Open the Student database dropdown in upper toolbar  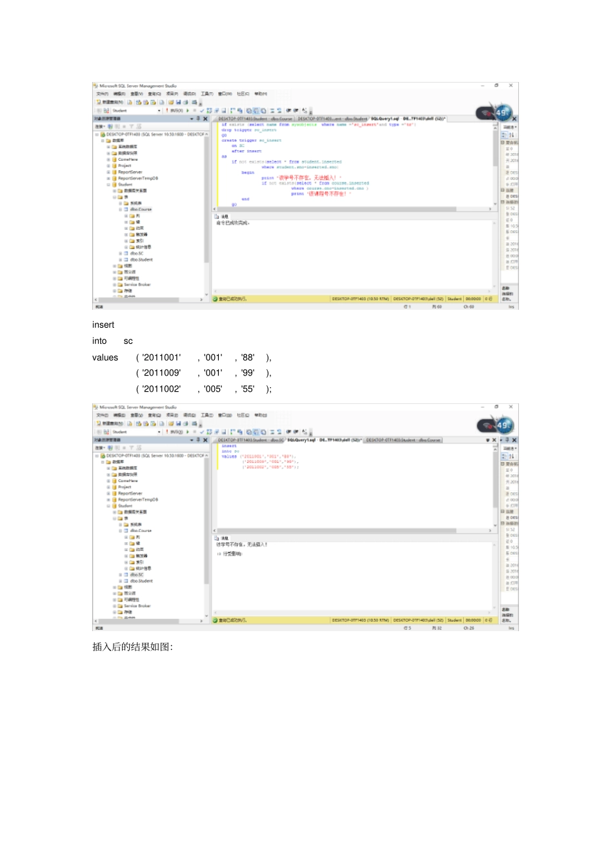click(x=159, y=110)
